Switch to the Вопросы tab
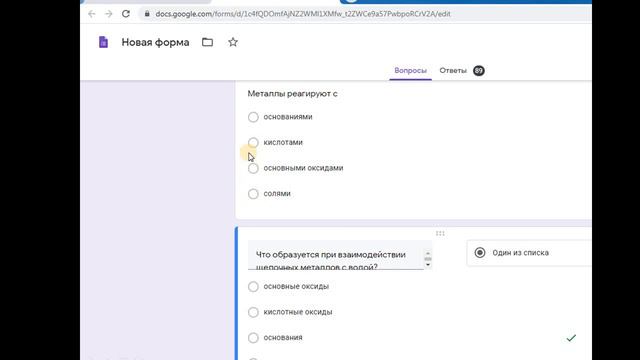 (410, 71)
